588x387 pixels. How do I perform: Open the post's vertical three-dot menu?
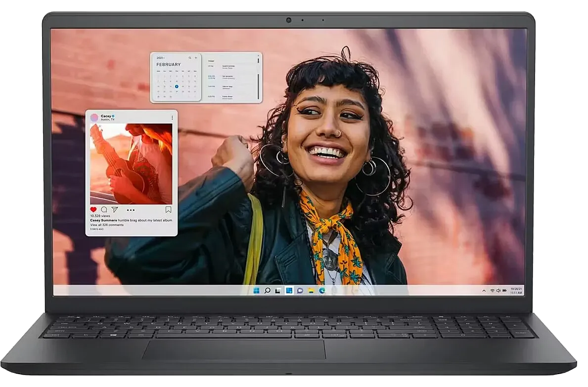(x=172, y=118)
